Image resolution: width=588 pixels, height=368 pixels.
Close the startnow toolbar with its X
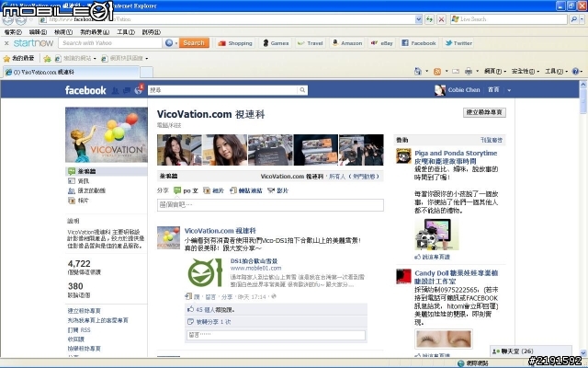[x=6, y=43]
